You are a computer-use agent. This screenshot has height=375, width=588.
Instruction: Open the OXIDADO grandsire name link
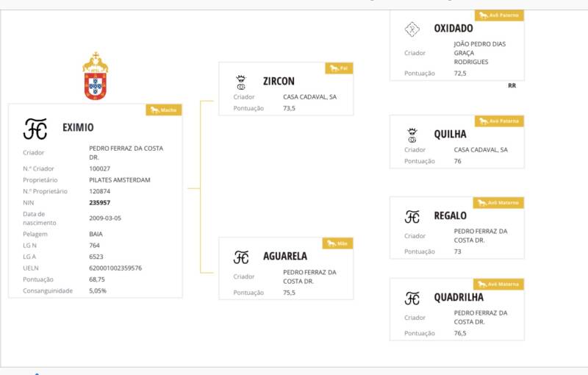(453, 29)
